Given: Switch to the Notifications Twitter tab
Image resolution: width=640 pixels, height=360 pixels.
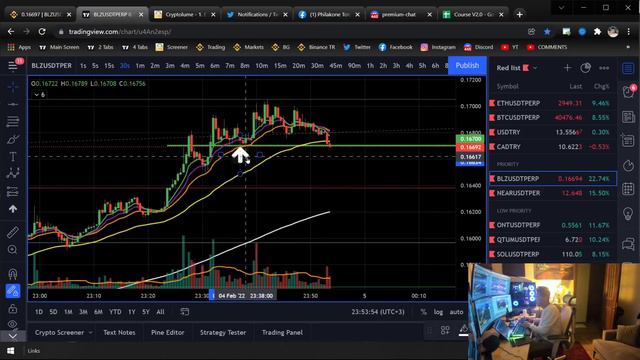Looking at the screenshot, I should tap(257, 15).
